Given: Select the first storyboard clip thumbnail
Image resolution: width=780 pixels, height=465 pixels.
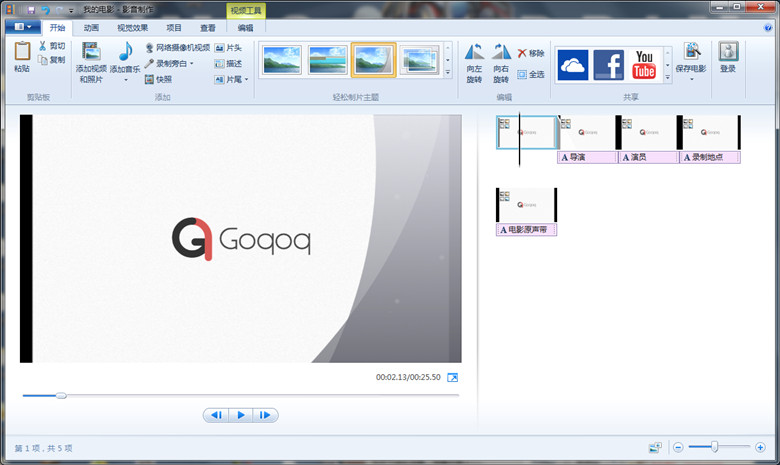Looking at the screenshot, I should click(x=527, y=132).
